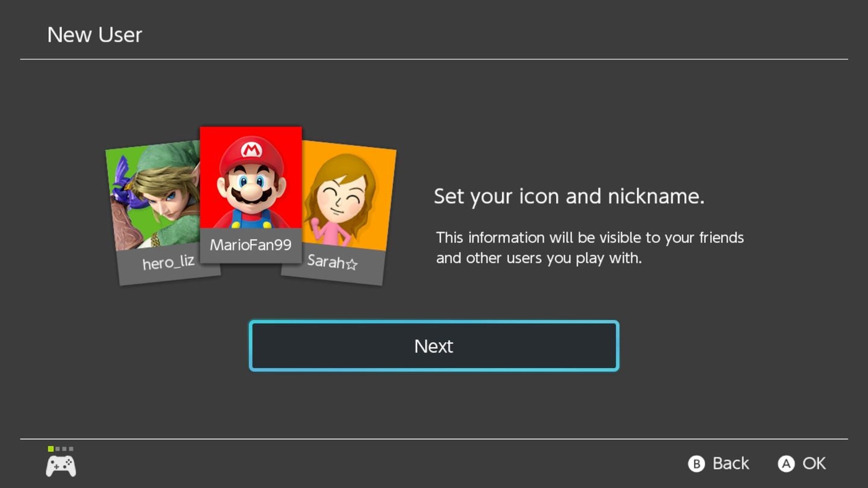868x488 pixels.
Task: Click the B button indicator next to Back
Action: (696, 463)
